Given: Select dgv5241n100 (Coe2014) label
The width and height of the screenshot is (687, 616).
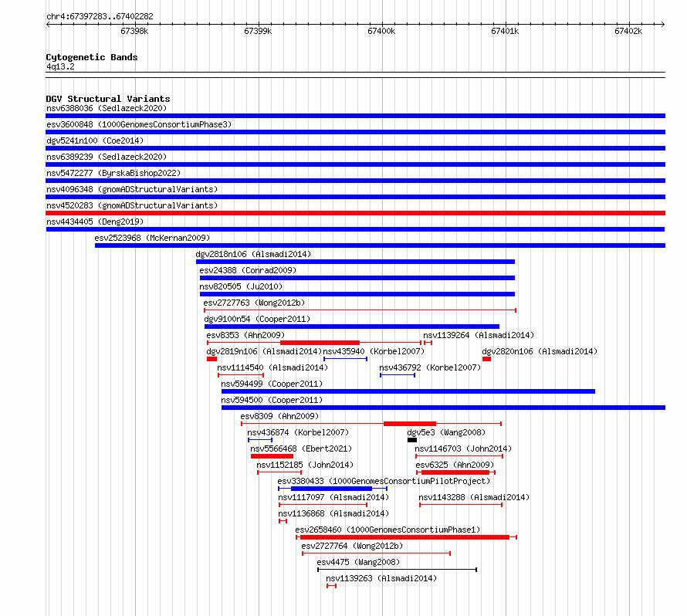Looking at the screenshot, I should (x=95, y=140).
